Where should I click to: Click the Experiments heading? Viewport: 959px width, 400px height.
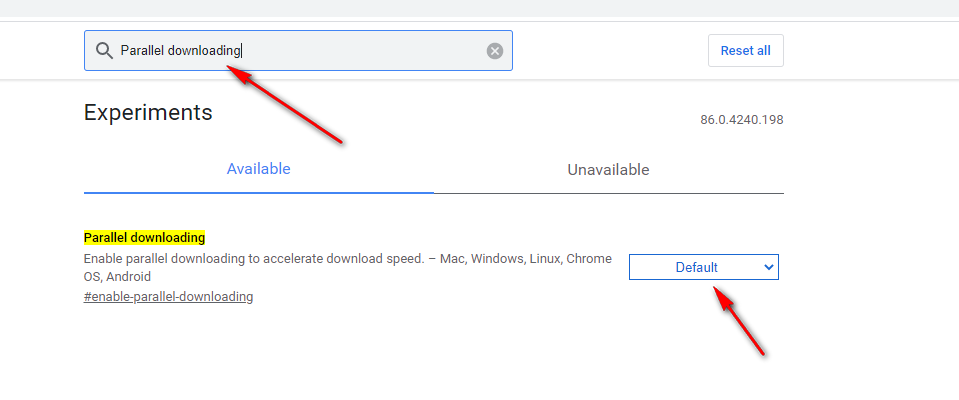[148, 113]
